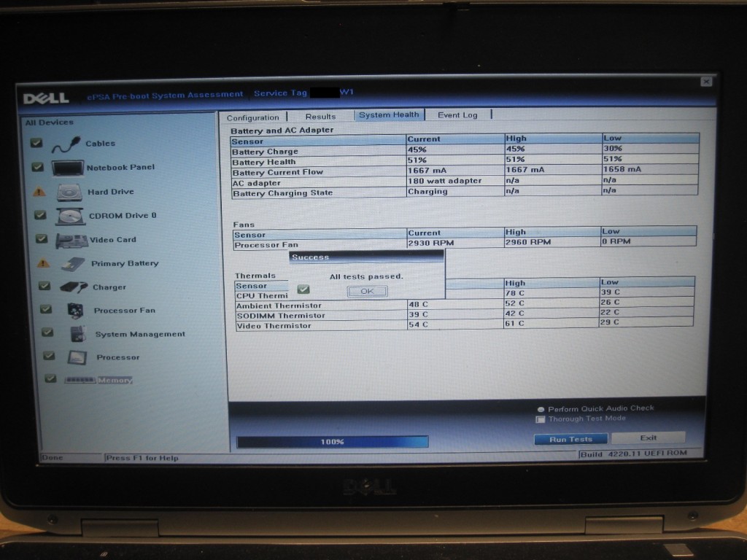Screen dimensions: 747x560
Task: Click the DELL logo in header
Action: pyautogui.click(x=46, y=98)
